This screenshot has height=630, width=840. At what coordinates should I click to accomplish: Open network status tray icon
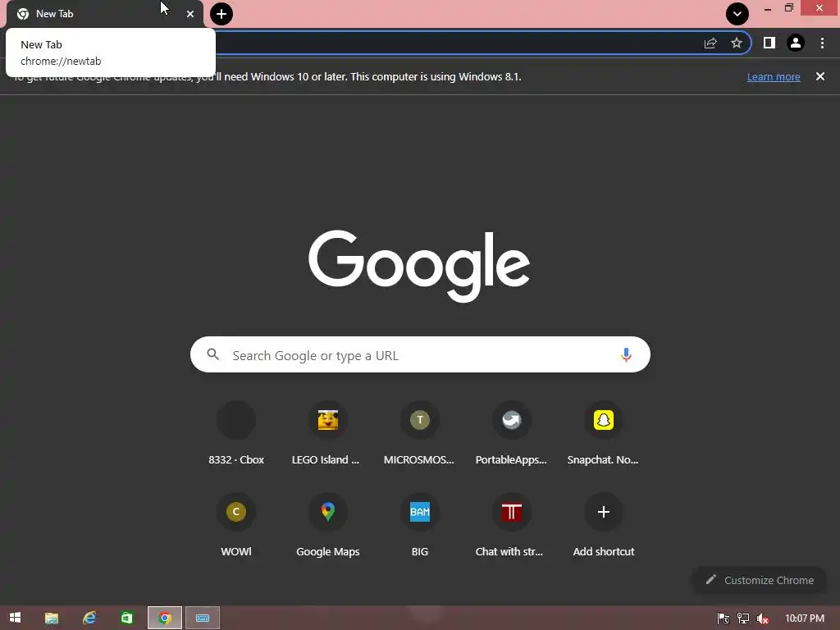pyautogui.click(x=743, y=619)
